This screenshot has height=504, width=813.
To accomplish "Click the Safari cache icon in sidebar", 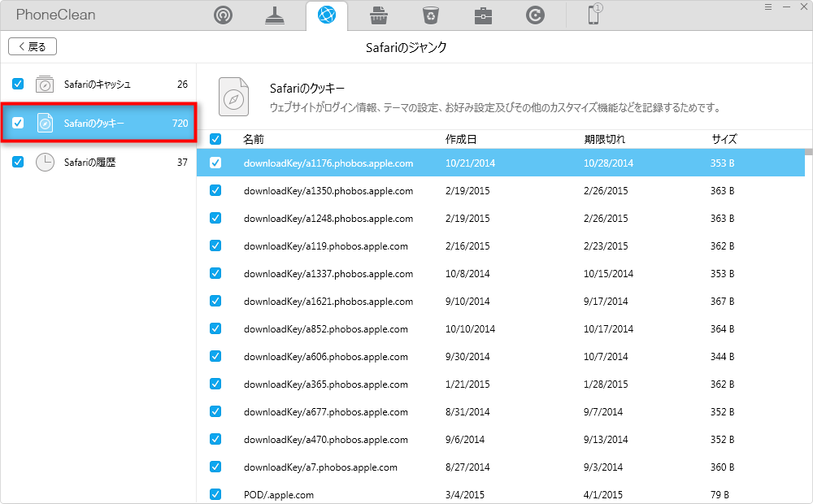I will 45,84.
